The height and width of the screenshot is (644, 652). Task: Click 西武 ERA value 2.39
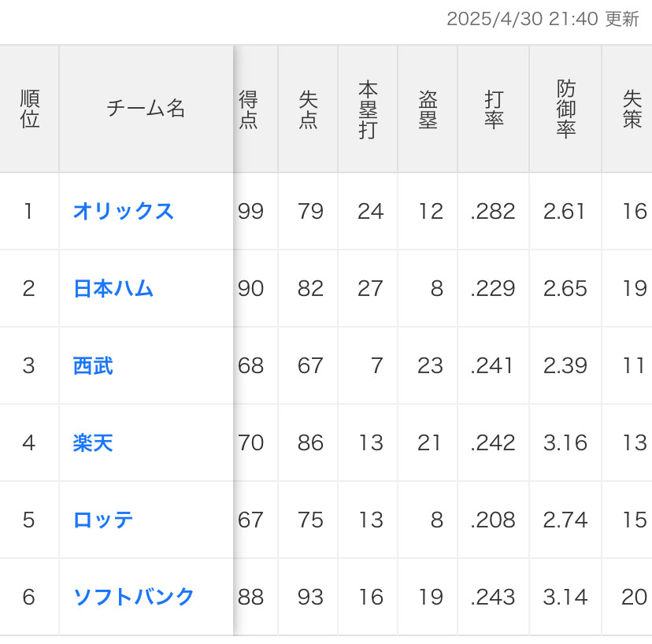click(x=565, y=366)
